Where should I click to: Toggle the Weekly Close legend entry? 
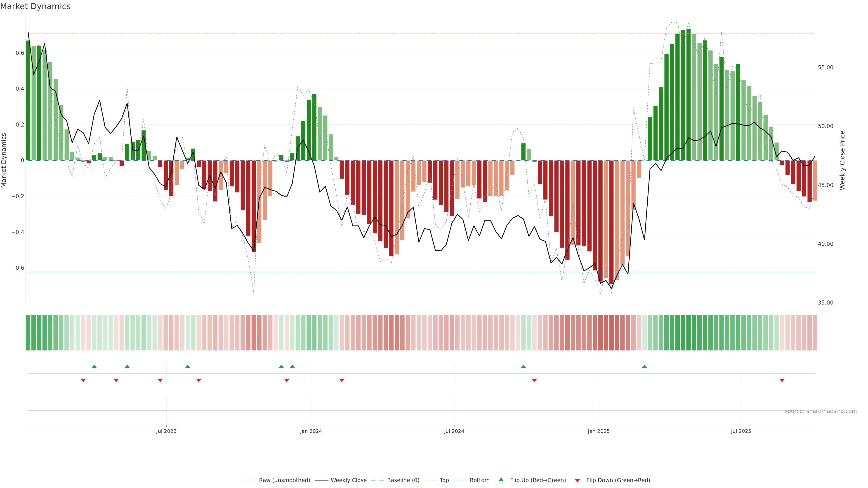point(348,480)
